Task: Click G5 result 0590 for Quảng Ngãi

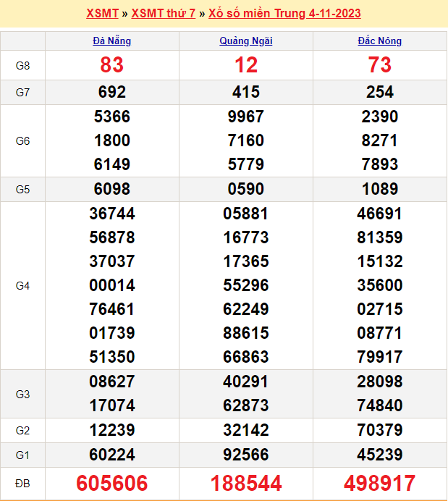Action: [x=246, y=189]
